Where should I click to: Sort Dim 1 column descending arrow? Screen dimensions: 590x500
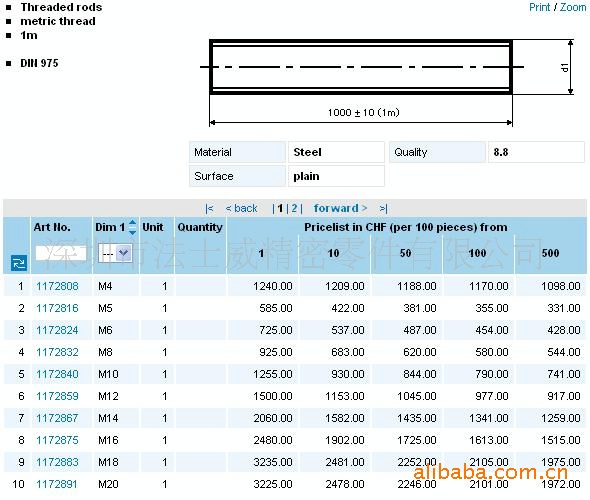(132, 233)
